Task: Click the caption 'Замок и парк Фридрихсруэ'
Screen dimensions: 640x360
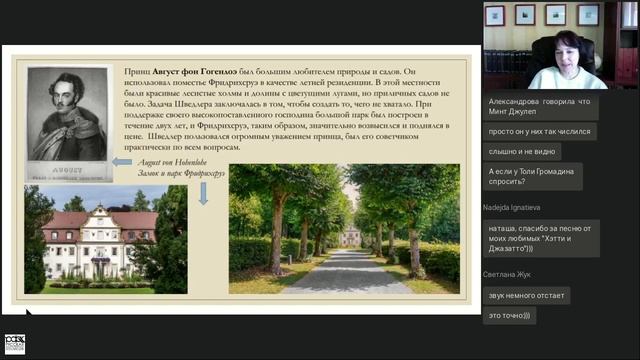Action: [181, 173]
